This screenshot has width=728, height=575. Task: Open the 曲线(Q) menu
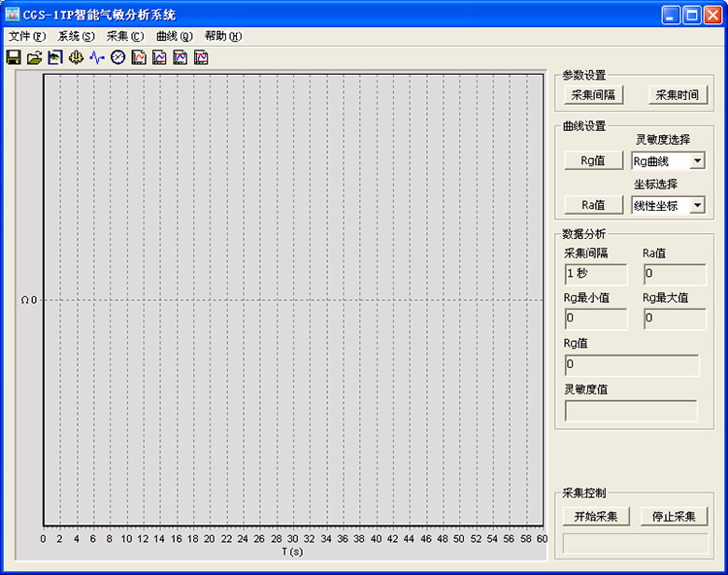[x=175, y=36]
